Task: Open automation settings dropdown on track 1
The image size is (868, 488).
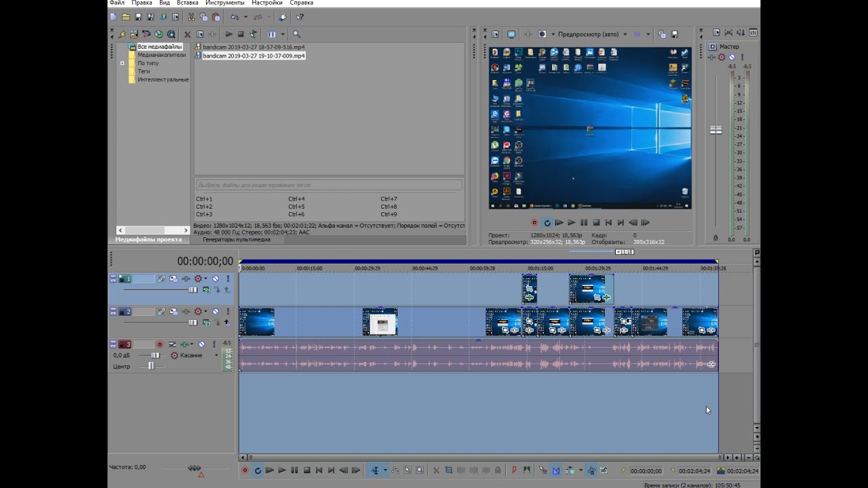Action: click(x=205, y=279)
